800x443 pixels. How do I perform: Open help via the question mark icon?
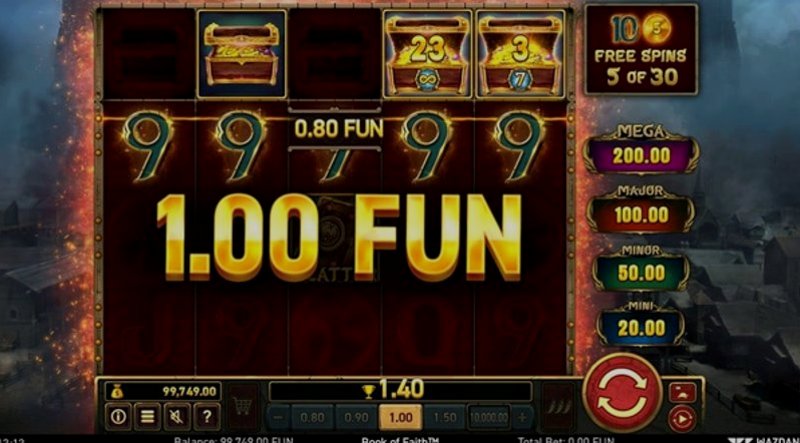coord(207,416)
